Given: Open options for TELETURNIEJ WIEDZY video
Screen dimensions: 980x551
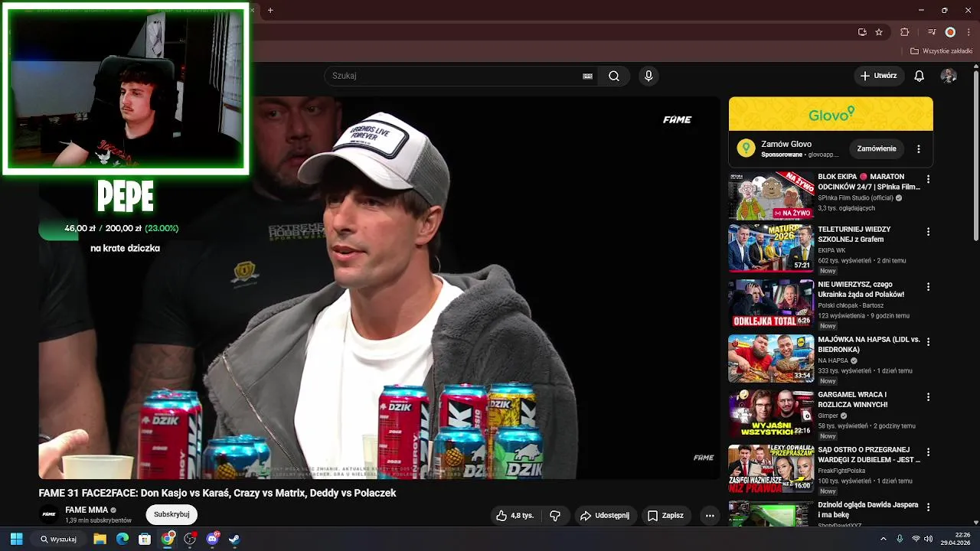Looking at the screenshot, I should click(928, 231).
